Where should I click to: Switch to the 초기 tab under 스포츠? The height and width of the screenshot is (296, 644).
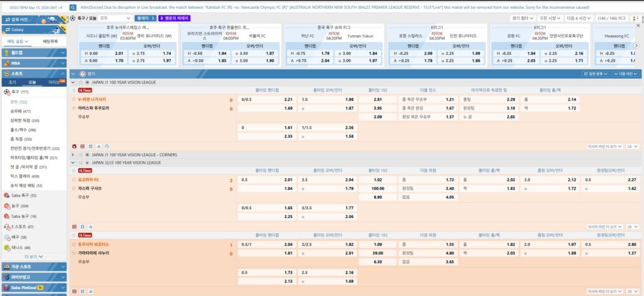[x=12, y=82]
